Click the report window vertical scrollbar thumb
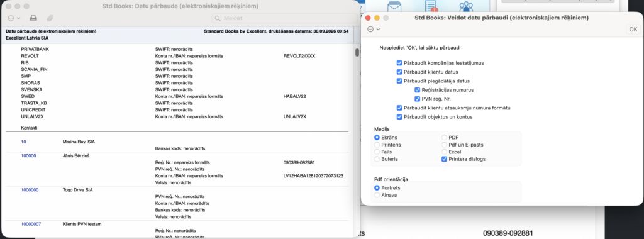644x239 pixels. [x=357, y=53]
